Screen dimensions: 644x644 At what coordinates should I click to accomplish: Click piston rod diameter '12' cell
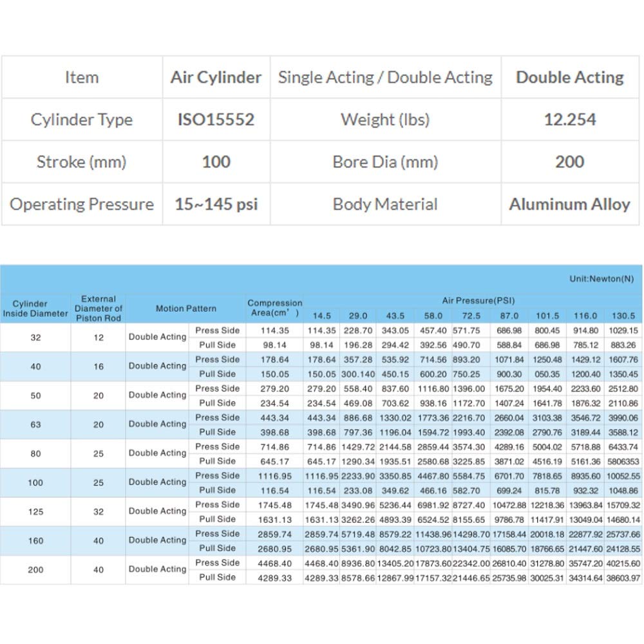[99, 337]
